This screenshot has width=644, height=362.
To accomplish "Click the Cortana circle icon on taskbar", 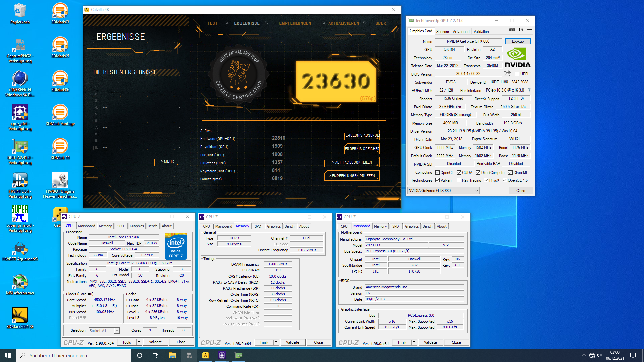I will (140, 355).
